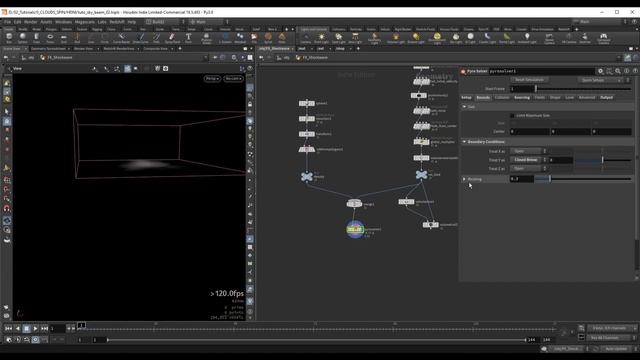Click the Play forward button

point(36,328)
